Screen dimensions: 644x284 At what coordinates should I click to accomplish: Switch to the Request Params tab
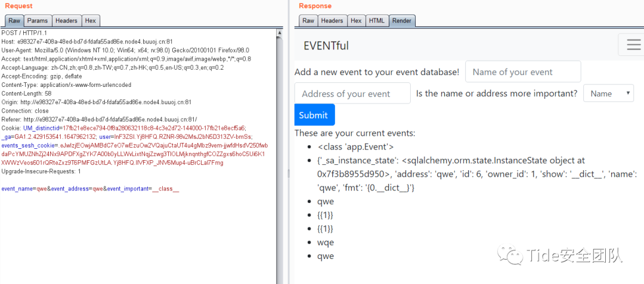tap(38, 20)
